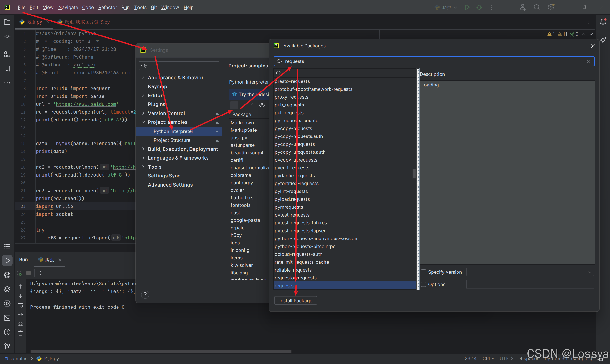Expand Appearance & Behavior settings
Image resolution: width=610 pixels, height=364 pixels.
(143, 77)
